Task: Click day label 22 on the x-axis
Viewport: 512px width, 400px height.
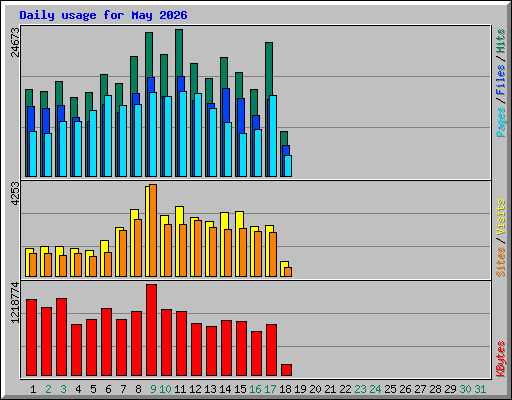Action: (x=345, y=389)
